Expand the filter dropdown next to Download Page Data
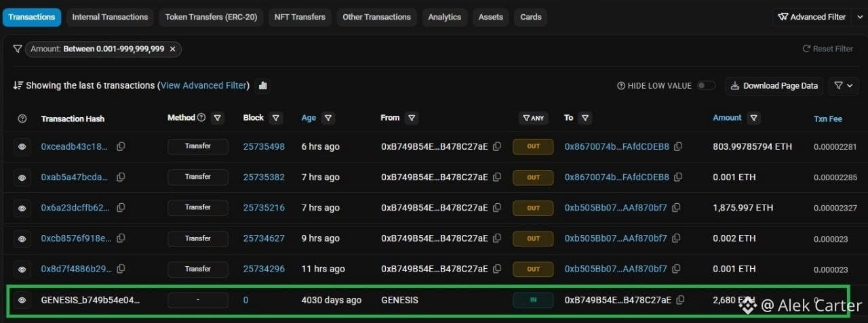868x323 pixels. pos(844,85)
